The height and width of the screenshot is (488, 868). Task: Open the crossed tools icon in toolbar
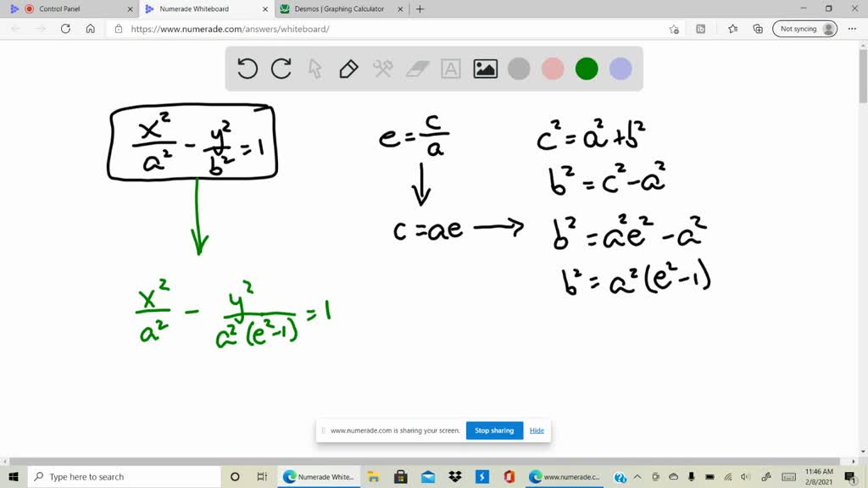click(x=383, y=69)
